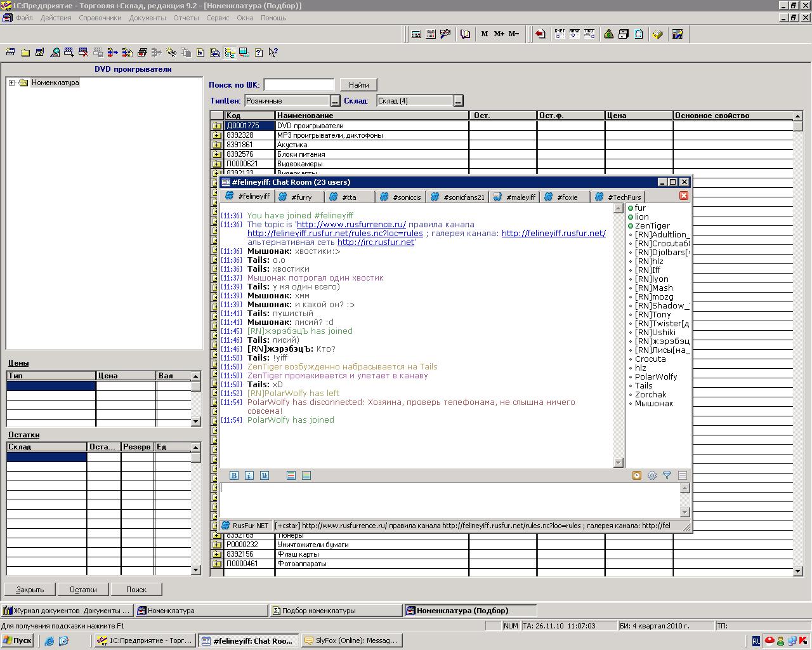Click the filter funnel icon in chat
812x650 pixels.
[667, 475]
